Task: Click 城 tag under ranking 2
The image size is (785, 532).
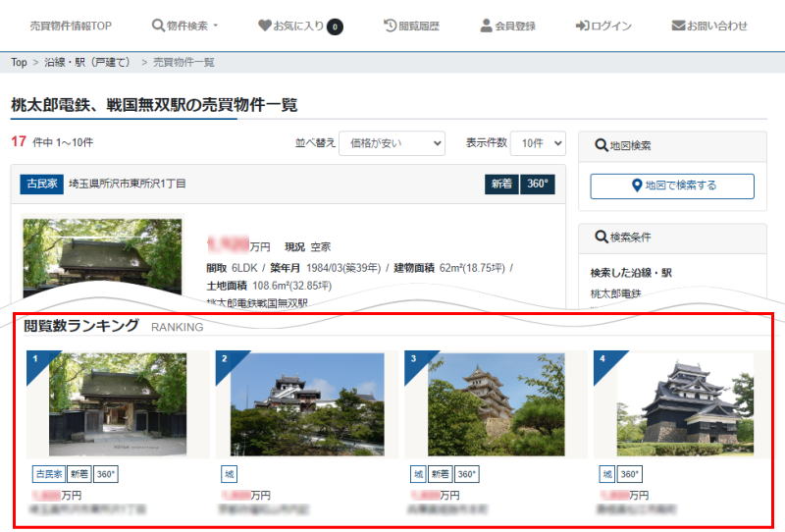Action: (x=230, y=474)
